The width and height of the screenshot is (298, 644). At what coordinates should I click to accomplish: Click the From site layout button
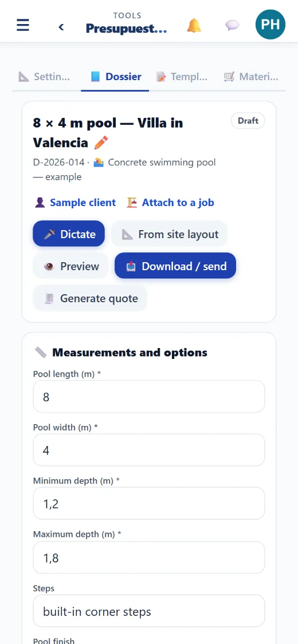click(x=170, y=234)
